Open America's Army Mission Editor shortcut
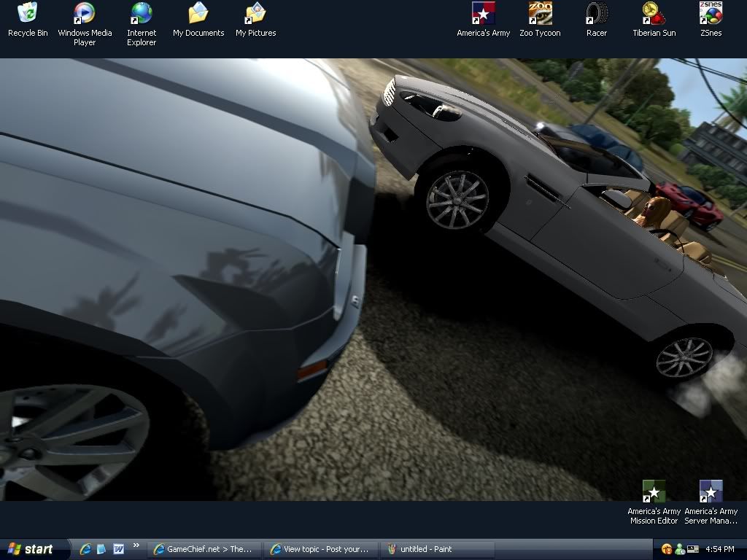This screenshot has height=560, width=747. (x=654, y=502)
